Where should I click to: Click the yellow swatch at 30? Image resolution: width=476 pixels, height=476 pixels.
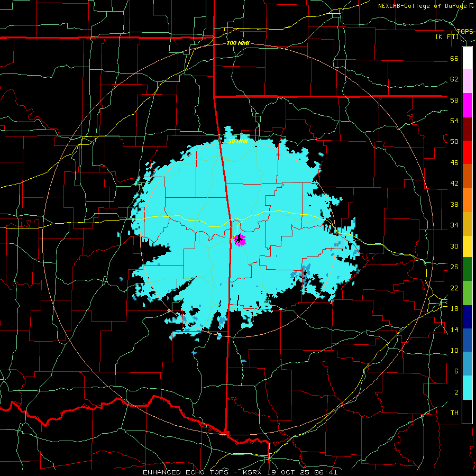(x=467, y=246)
